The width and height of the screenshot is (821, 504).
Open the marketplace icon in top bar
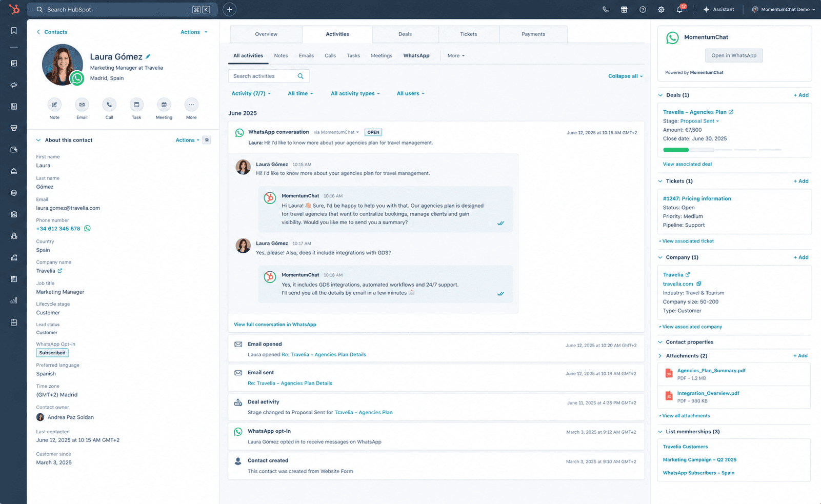tap(624, 9)
